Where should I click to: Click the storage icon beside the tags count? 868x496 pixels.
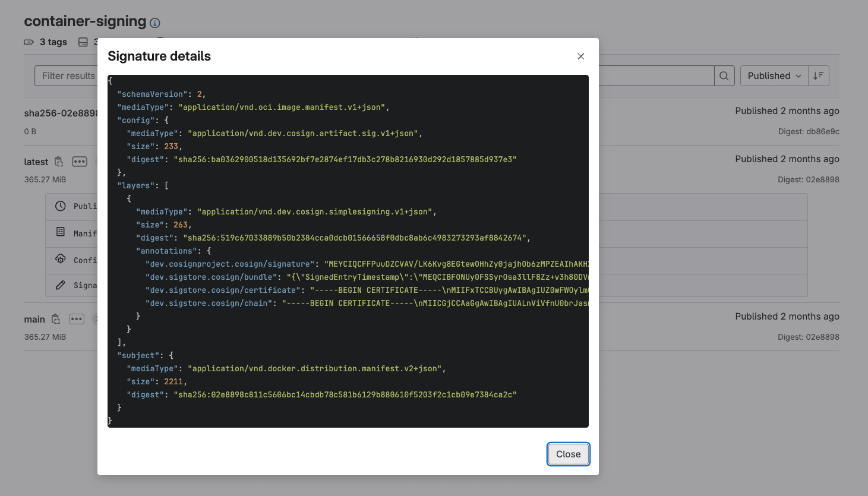[83, 42]
